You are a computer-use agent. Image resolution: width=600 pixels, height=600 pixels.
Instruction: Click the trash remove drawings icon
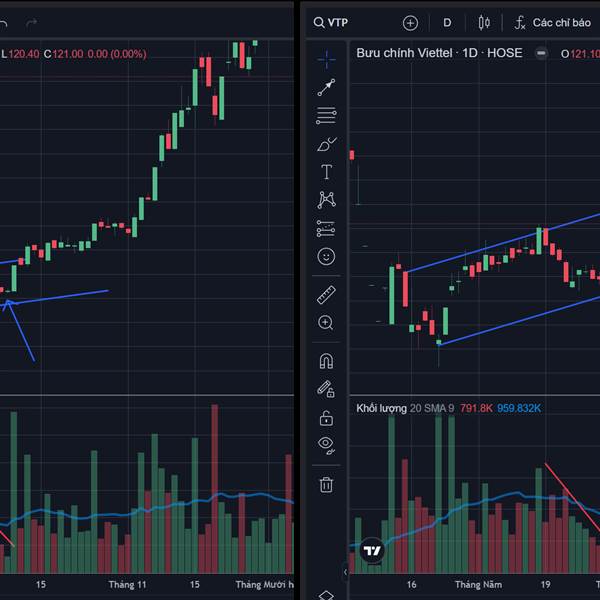(326, 484)
